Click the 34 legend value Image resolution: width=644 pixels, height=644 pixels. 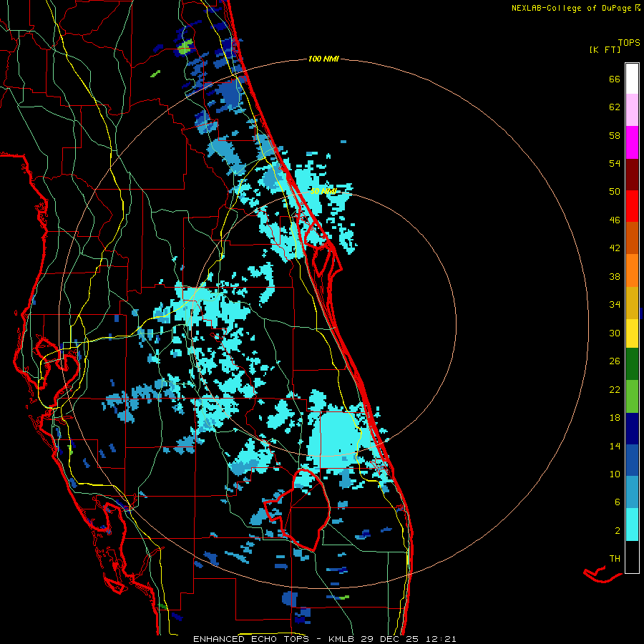[615, 304]
